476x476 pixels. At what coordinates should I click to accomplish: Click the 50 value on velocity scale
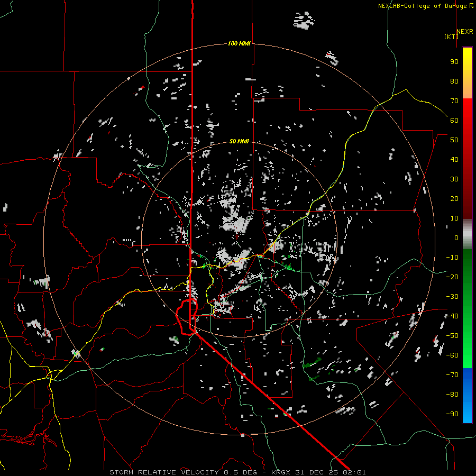point(454,140)
